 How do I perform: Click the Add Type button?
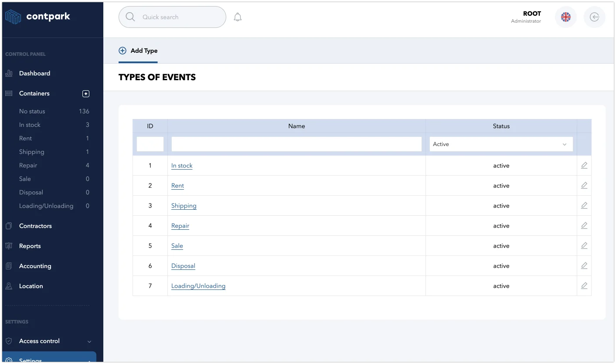[x=138, y=51]
